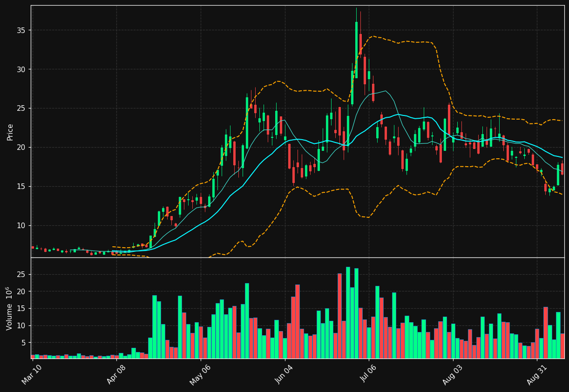569x392 pixels.
Task: Click the highest green candlestick near 36
Action: pos(356,50)
